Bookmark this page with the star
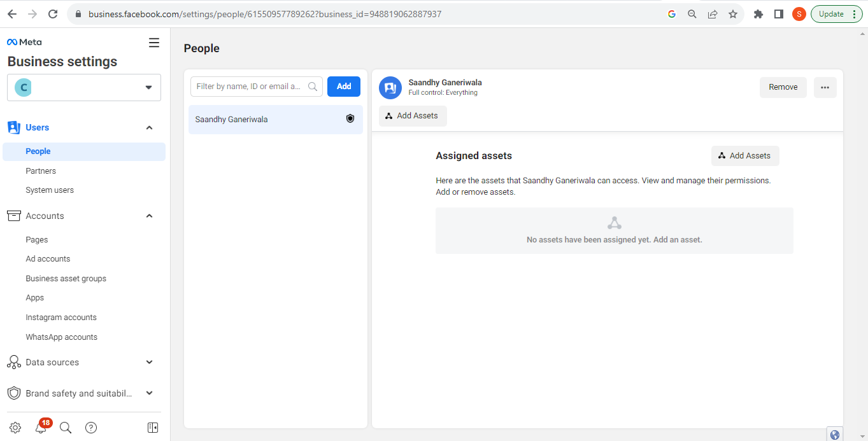Screen dimensions: 868x441 point(733,14)
